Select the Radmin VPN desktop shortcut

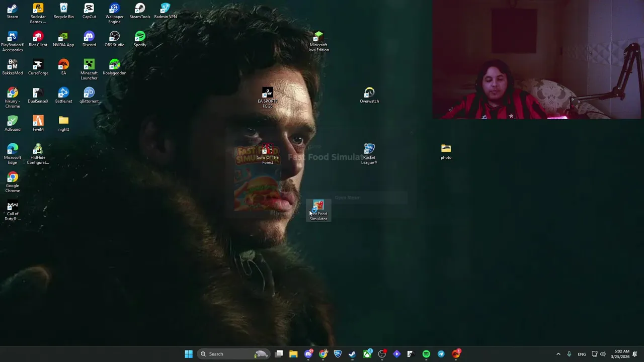[x=165, y=11]
